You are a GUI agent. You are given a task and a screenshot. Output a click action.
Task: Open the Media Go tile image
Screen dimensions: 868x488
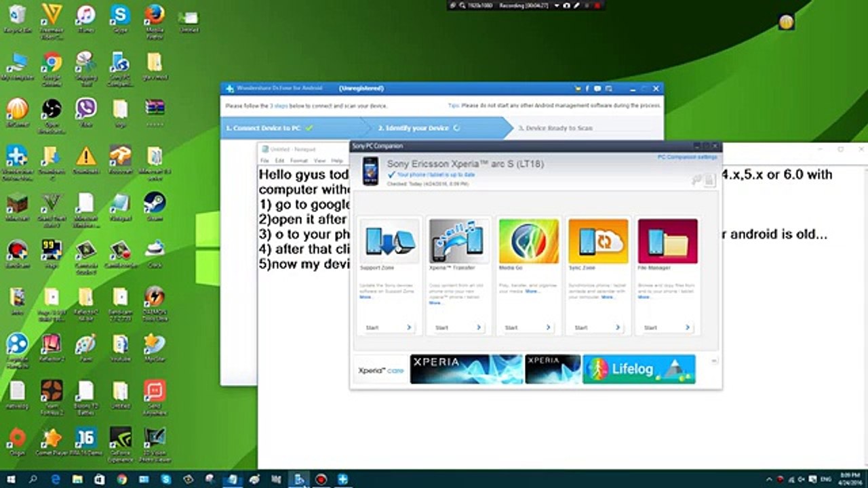[529, 241]
